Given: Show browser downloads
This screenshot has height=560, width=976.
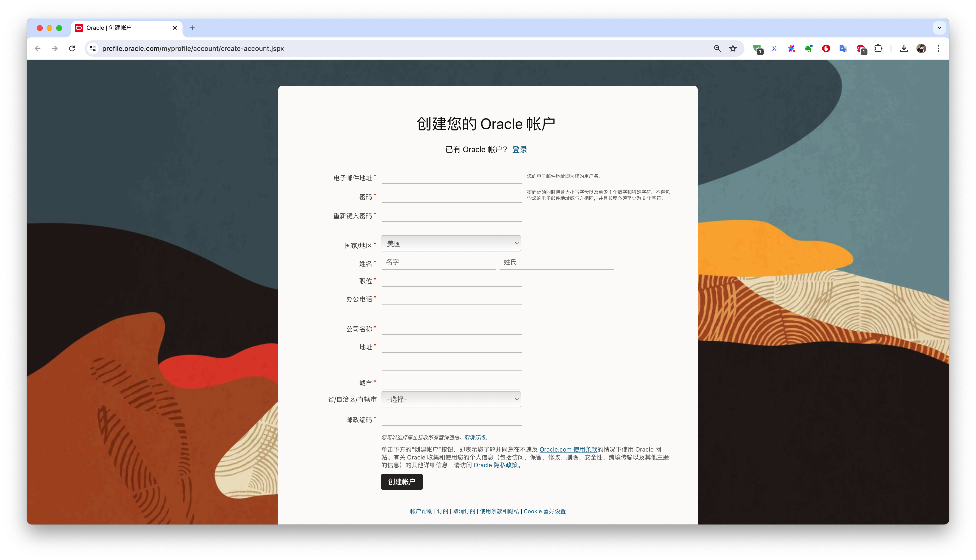Looking at the screenshot, I should pos(904,48).
